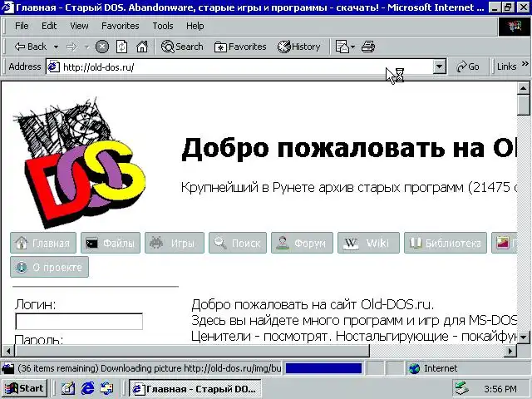Click the Internet Explorer throbber logo
532x399 pixels.
[x=514, y=27]
